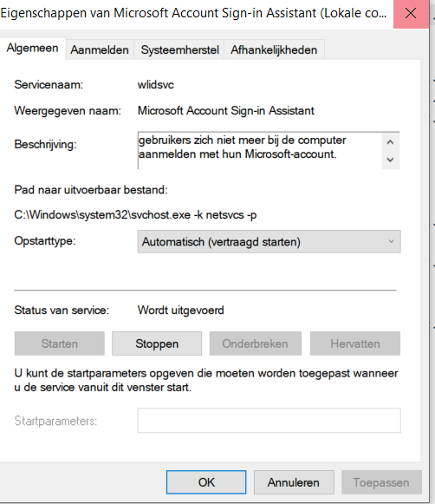This screenshot has height=504, width=435.
Task: Click the greyed-out Starten button
Action: click(x=60, y=344)
